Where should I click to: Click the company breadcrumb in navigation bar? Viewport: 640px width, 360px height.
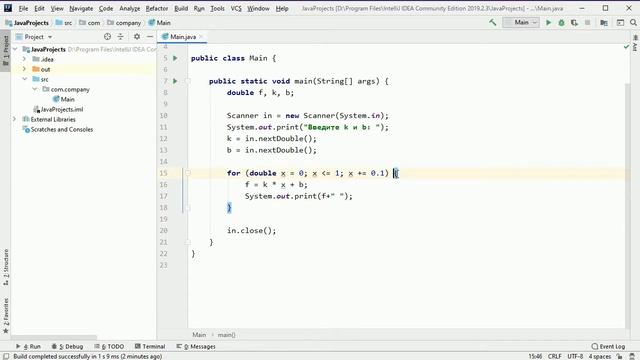click(124, 23)
